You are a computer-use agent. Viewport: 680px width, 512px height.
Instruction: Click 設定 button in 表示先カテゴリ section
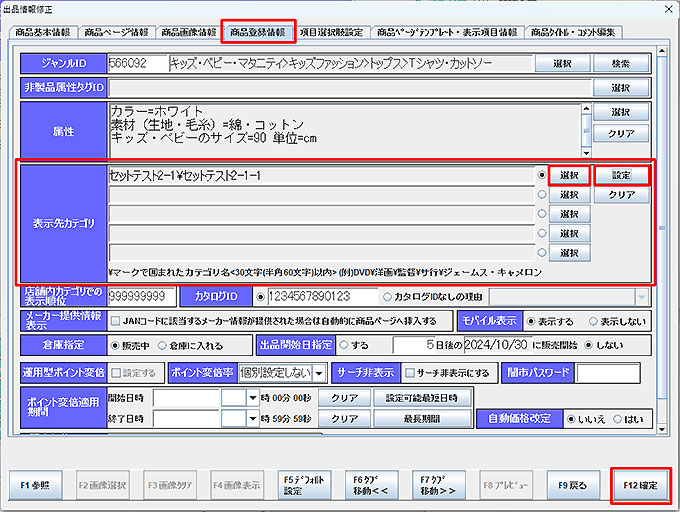pyautogui.click(x=621, y=175)
